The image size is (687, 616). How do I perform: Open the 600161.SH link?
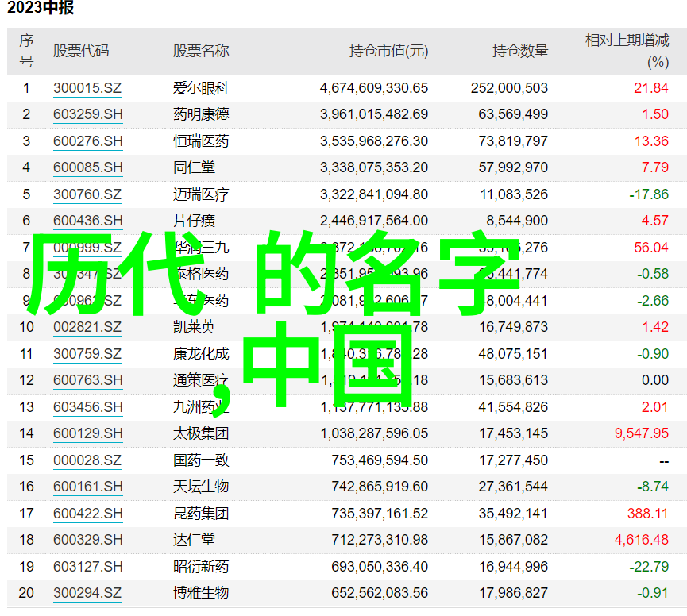tap(88, 487)
